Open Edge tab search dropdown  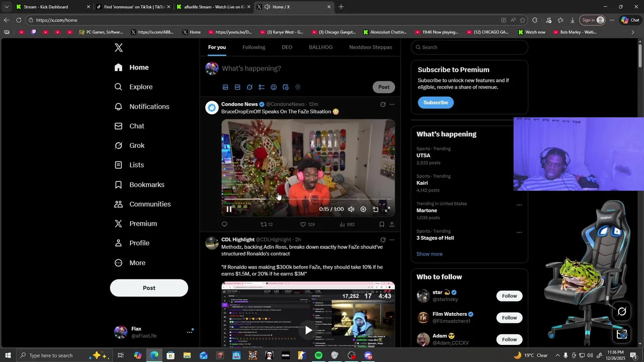pyautogui.click(x=7, y=7)
